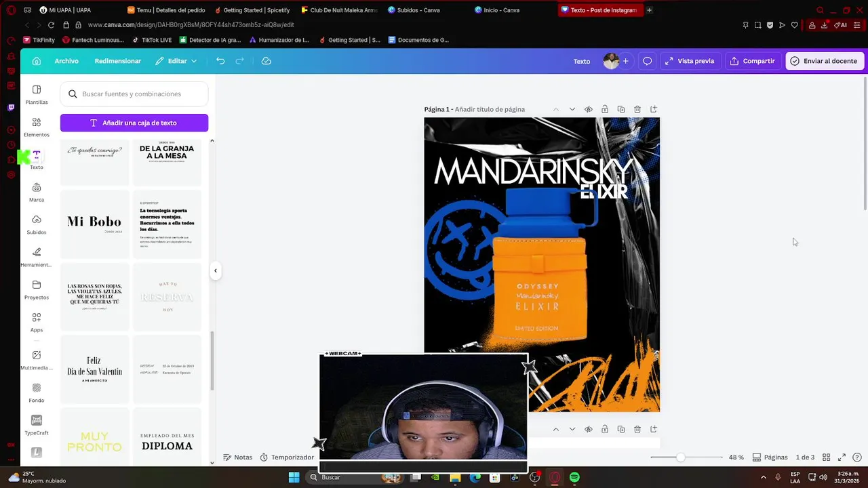The height and width of the screenshot is (488, 868).
Task: Lock Página 1 with the padlock icon
Action: click(605, 109)
